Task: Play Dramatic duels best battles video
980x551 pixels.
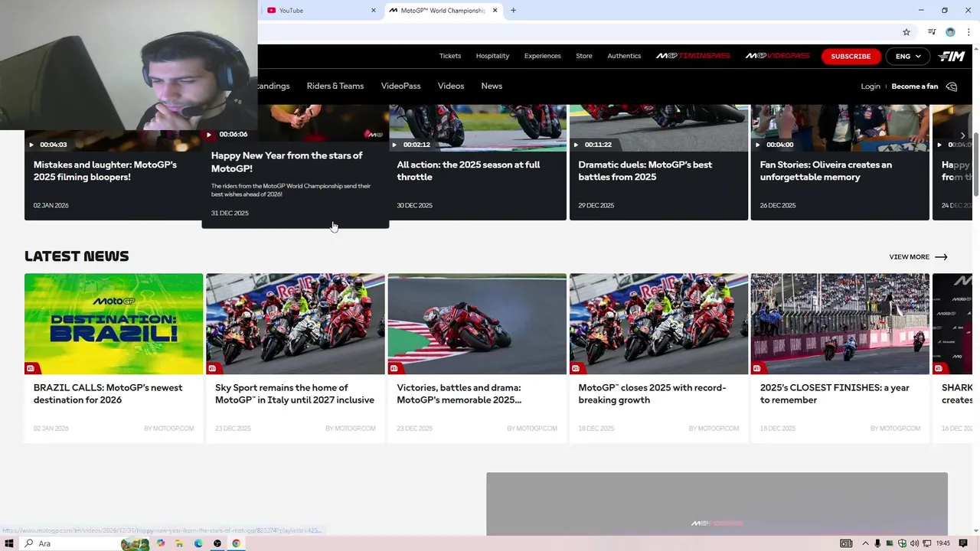Action: (576, 145)
